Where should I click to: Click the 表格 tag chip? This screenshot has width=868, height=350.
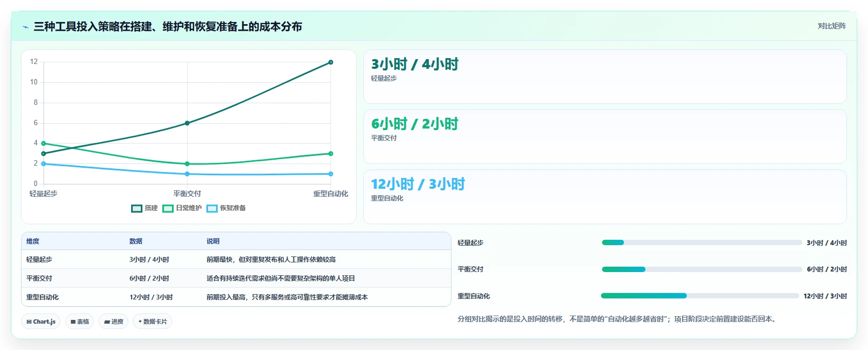[x=80, y=322]
